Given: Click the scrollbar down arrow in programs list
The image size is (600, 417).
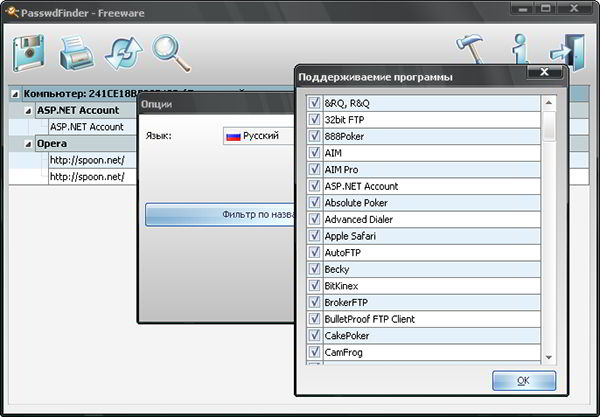Looking at the screenshot, I should click(x=549, y=357).
